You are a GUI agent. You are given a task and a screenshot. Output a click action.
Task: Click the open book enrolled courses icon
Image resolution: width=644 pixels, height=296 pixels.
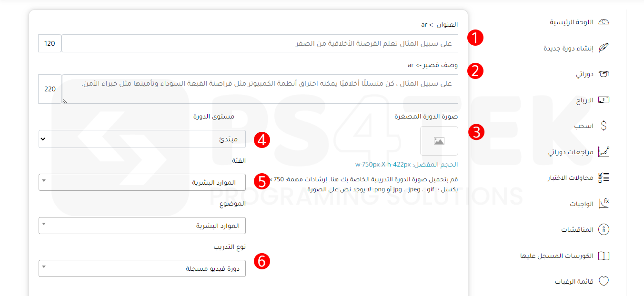pyautogui.click(x=604, y=256)
